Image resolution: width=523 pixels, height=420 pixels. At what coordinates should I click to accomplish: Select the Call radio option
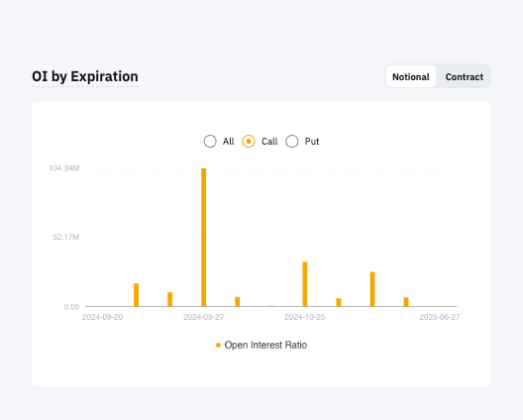tap(249, 141)
